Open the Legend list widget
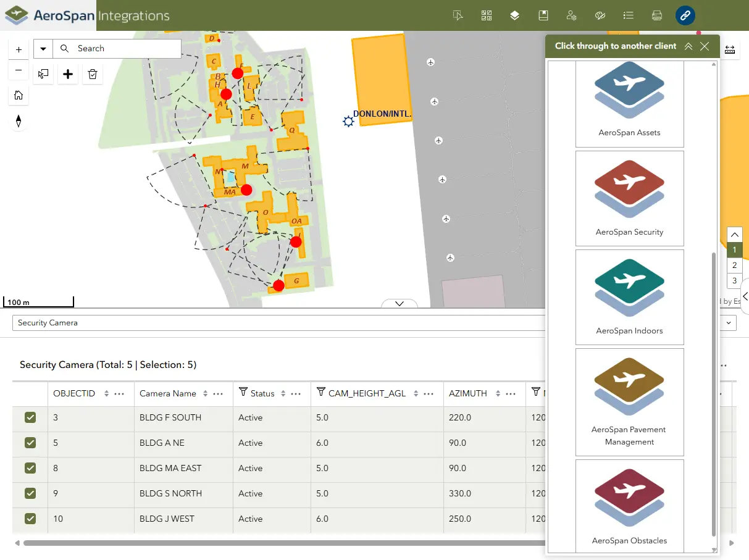Viewport: 749px width, 560px height. click(629, 15)
